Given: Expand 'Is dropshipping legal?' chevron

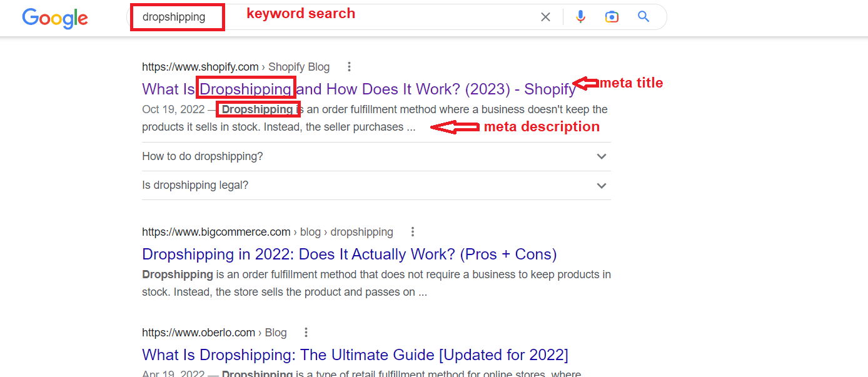Looking at the screenshot, I should [x=602, y=186].
